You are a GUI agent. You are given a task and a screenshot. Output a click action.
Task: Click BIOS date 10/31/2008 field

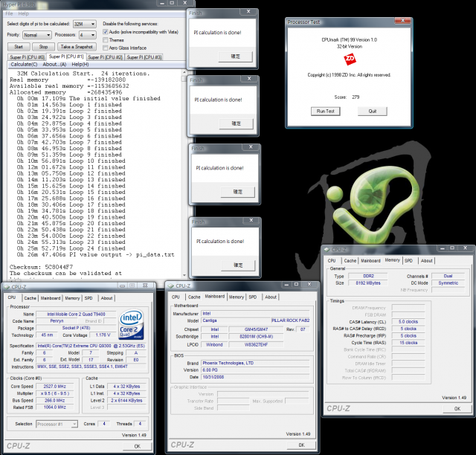[255, 377]
